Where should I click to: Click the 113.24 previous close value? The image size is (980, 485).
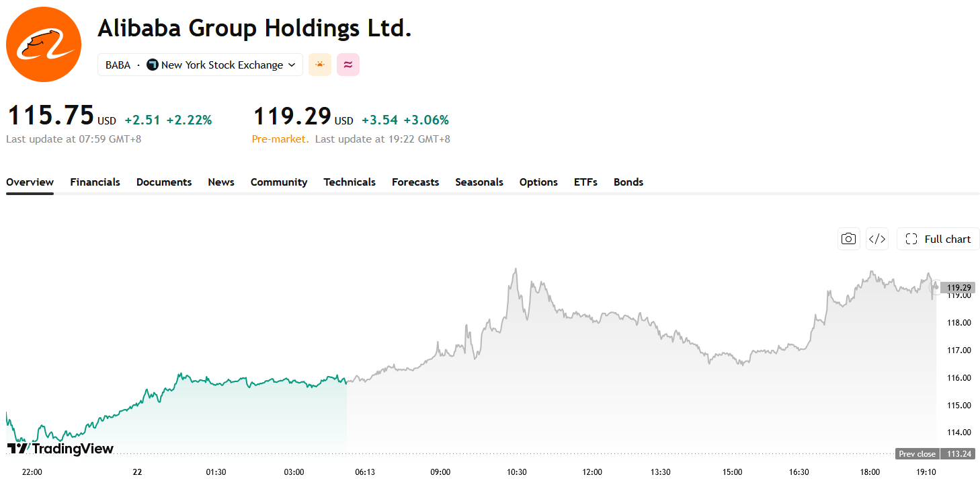click(958, 454)
